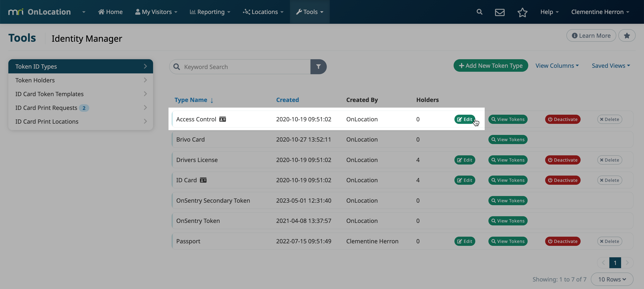
Task: Go to the previous page arrow
Action: coord(603,263)
